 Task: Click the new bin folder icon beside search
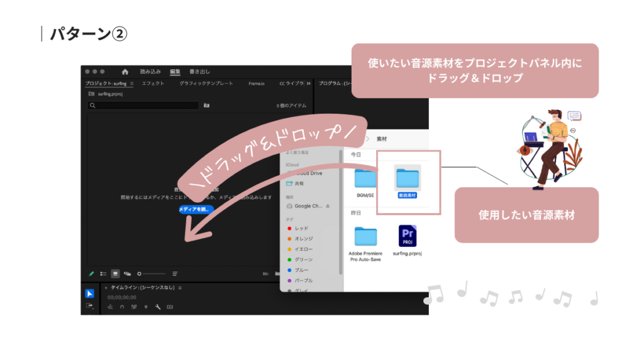point(206,106)
